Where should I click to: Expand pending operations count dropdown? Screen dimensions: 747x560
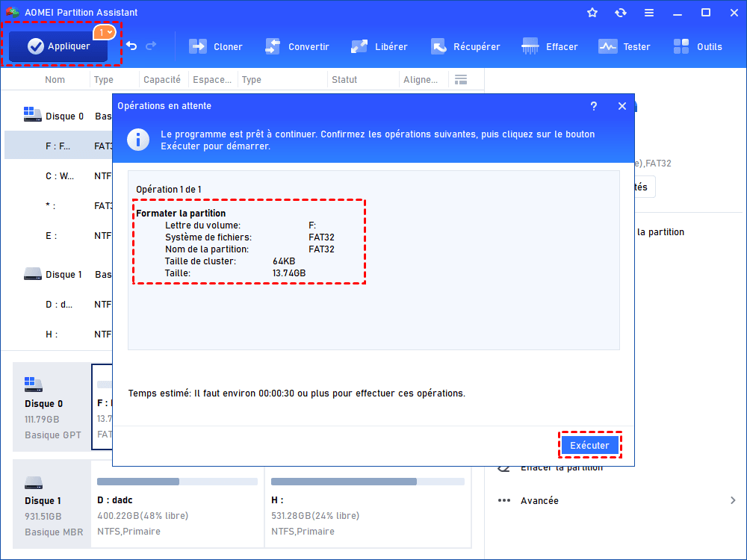[104, 32]
